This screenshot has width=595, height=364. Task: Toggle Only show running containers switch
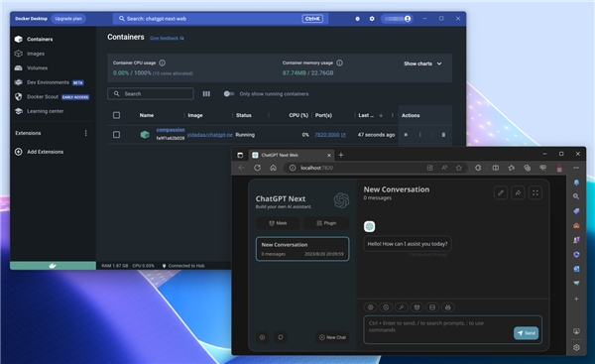click(228, 94)
